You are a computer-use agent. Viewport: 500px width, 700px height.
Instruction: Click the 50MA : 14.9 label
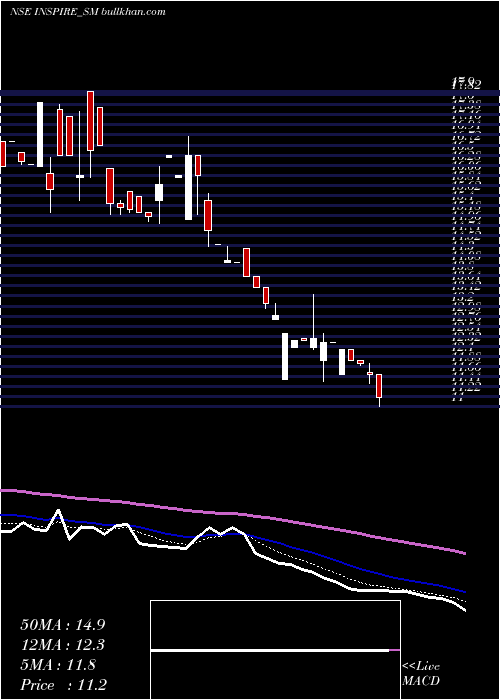pos(63,625)
